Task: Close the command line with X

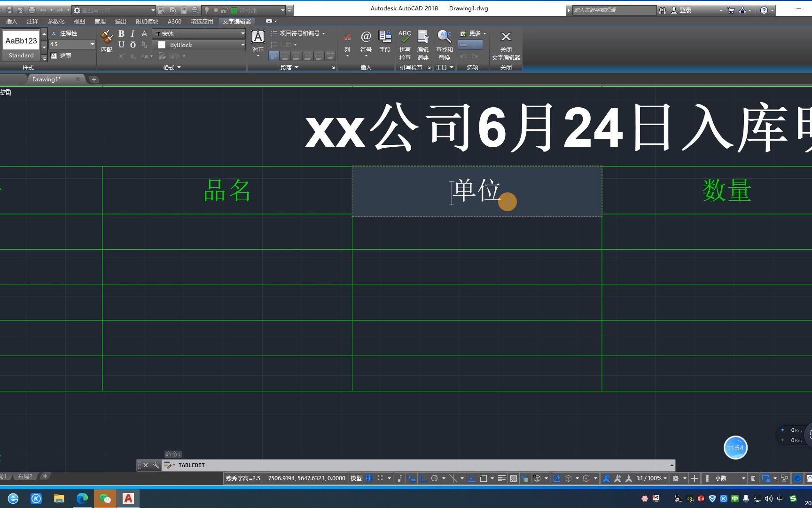Action: (x=146, y=465)
